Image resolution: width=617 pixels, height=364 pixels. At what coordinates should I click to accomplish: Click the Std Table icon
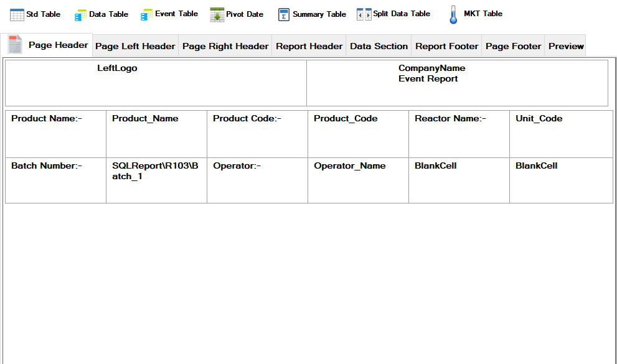point(17,14)
